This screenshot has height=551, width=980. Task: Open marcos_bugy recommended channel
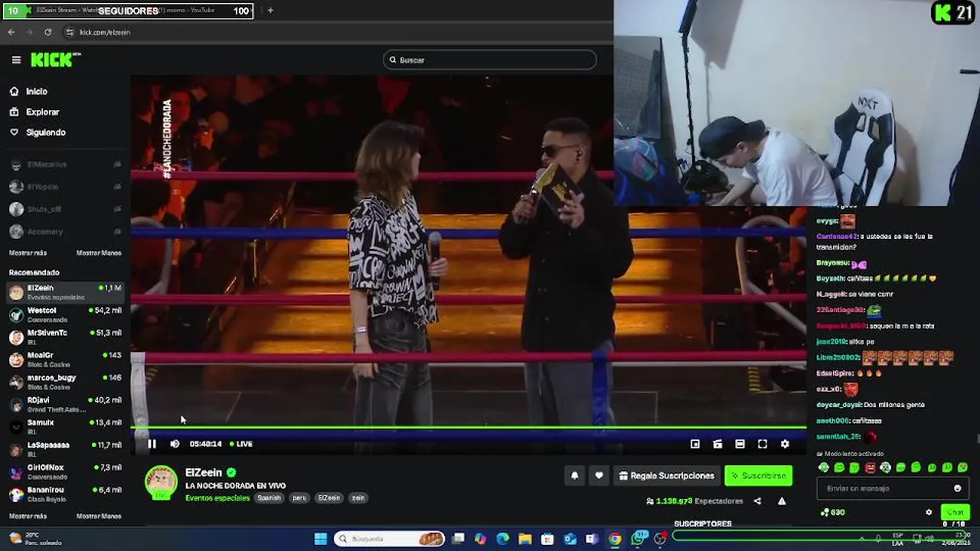click(65, 382)
